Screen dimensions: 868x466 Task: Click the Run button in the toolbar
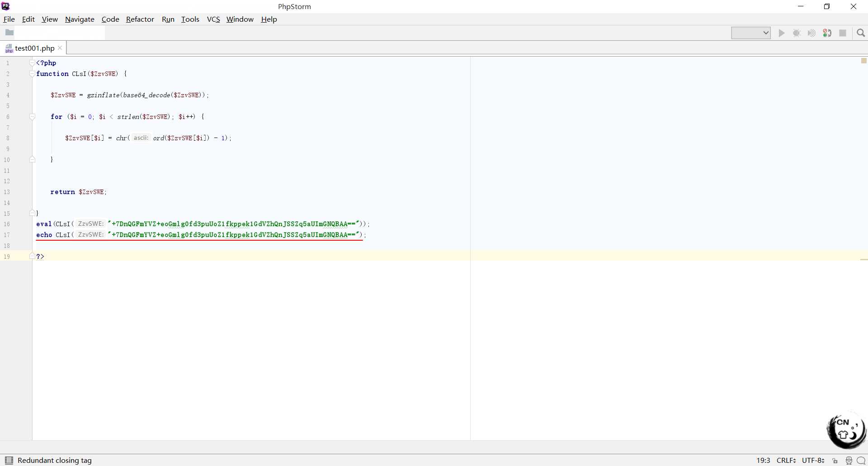tap(782, 33)
